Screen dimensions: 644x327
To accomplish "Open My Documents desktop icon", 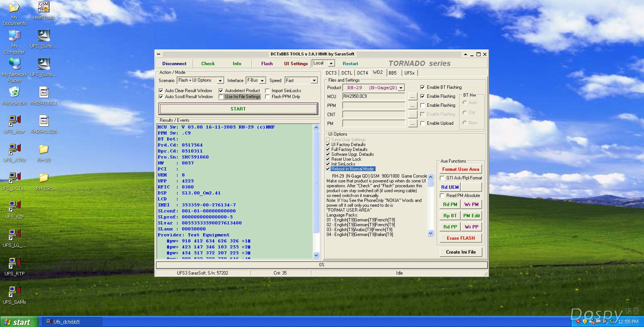I will click(x=14, y=13).
